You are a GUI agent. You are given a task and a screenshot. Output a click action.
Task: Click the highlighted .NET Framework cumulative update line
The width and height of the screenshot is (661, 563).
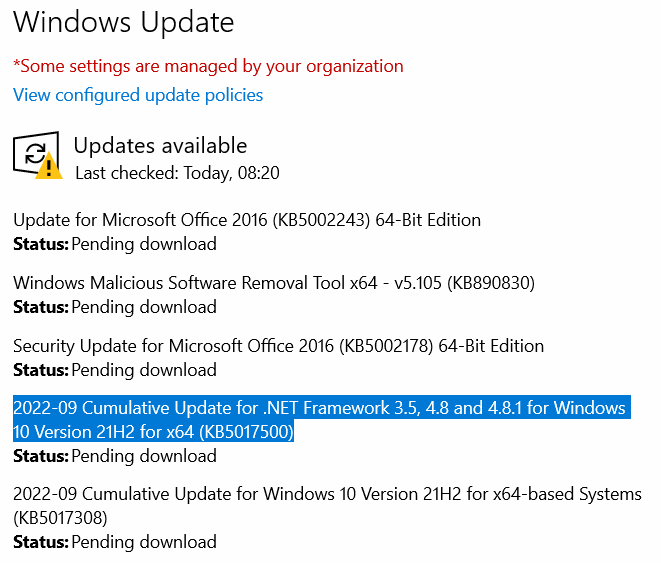[x=319, y=409]
